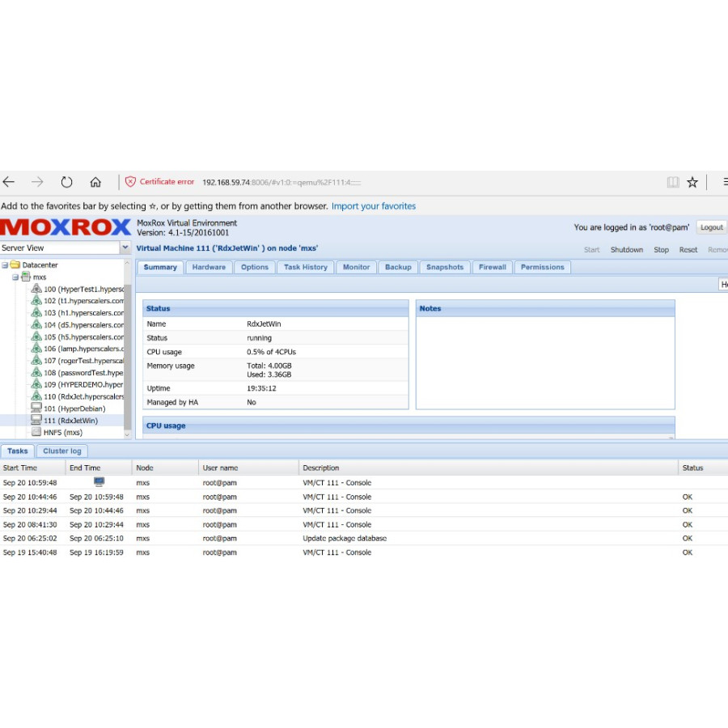
Task: Open the Task History tab
Action: point(306,267)
